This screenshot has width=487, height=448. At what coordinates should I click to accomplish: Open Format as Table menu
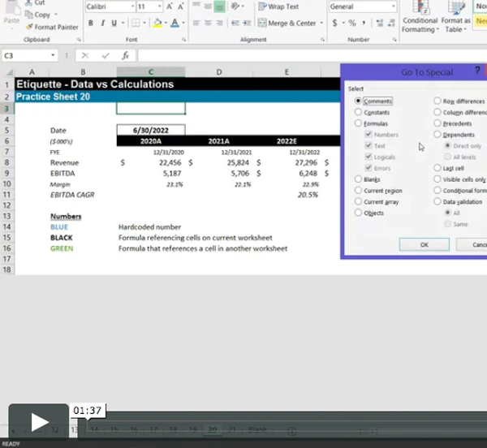coord(456,17)
